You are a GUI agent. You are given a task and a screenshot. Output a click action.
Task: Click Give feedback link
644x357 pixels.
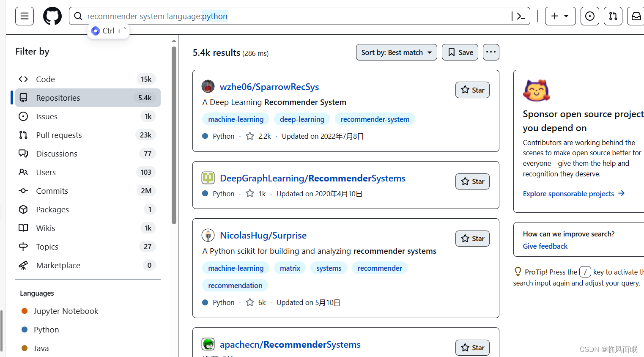(545, 246)
